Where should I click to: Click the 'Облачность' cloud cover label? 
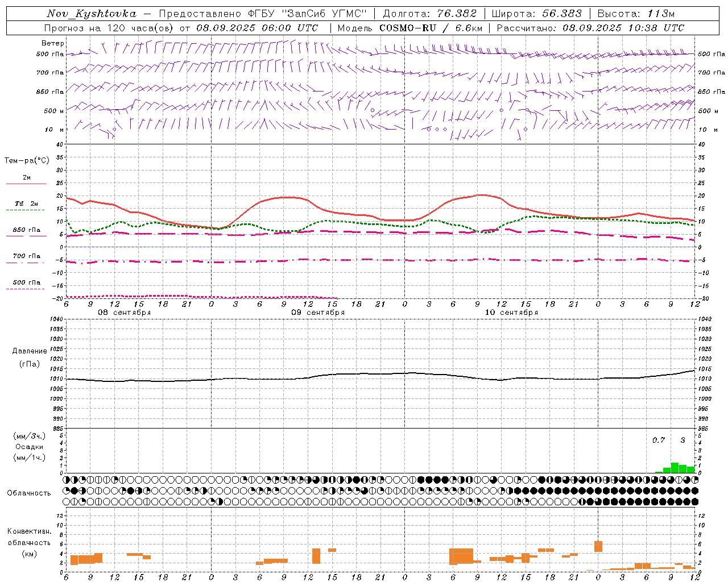(29, 493)
